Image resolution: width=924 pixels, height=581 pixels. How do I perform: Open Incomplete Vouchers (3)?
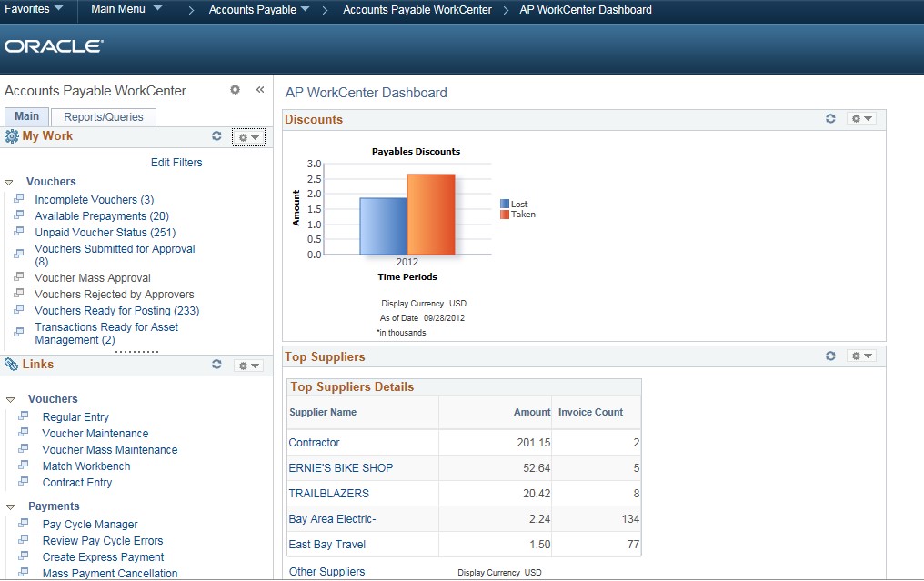[x=95, y=200]
